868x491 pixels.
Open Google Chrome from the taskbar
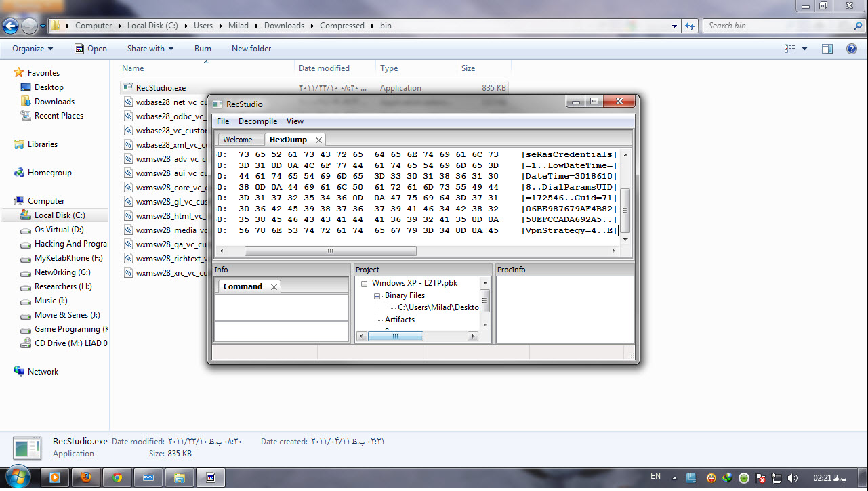point(117,477)
